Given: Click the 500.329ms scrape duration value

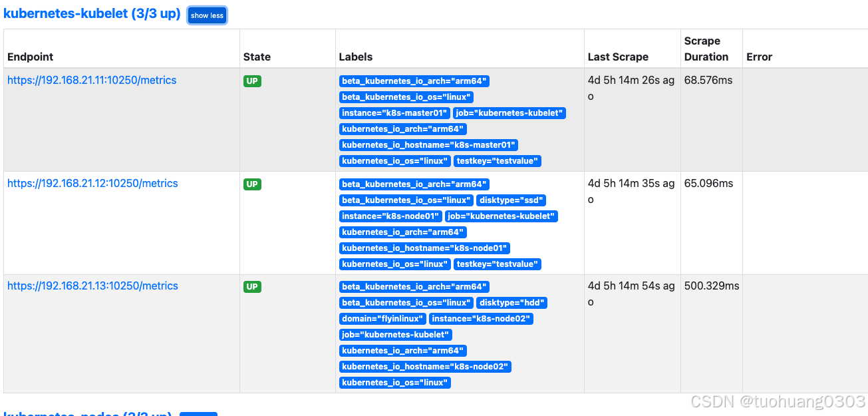Looking at the screenshot, I should tap(712, 286).
